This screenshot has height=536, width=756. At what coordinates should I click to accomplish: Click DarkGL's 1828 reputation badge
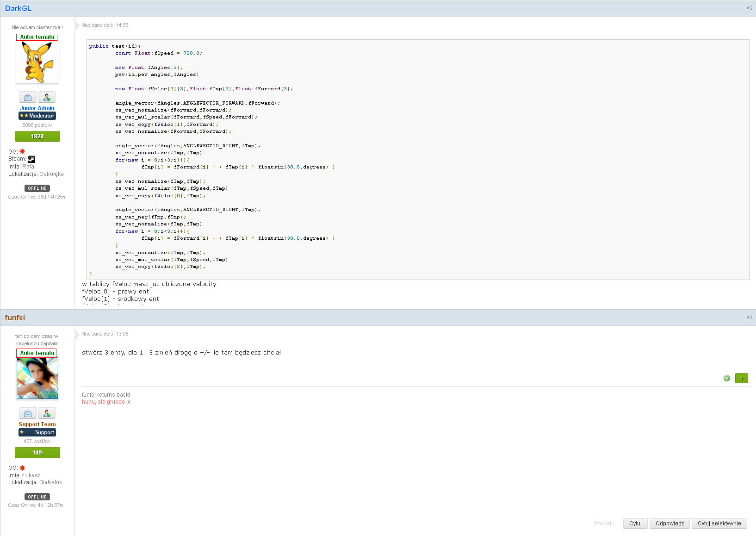37,137
